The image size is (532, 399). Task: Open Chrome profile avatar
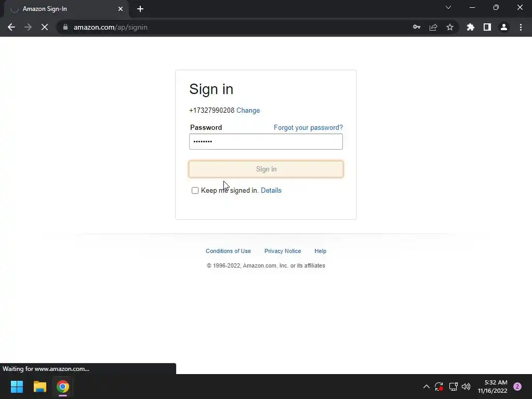coord(504,27)
